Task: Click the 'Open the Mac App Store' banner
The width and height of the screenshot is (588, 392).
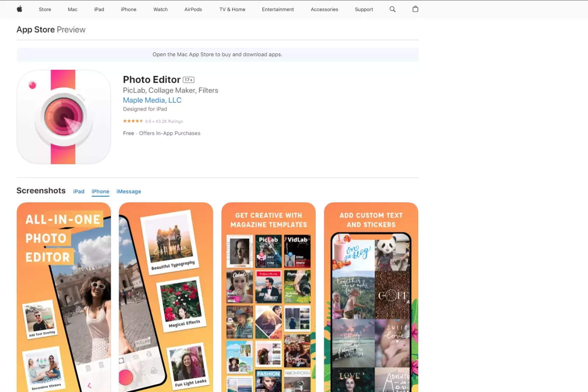Action: tap(218, 54)
